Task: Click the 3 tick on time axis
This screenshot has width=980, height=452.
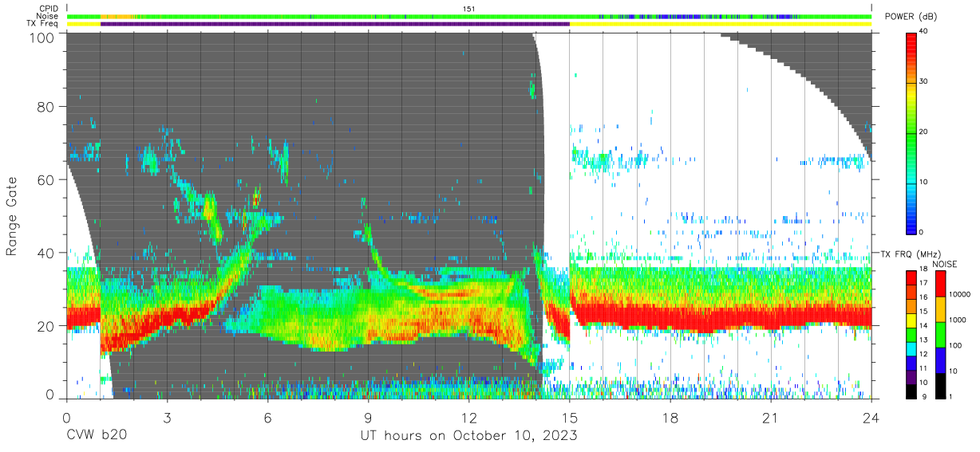Action: tap(168, 418)
